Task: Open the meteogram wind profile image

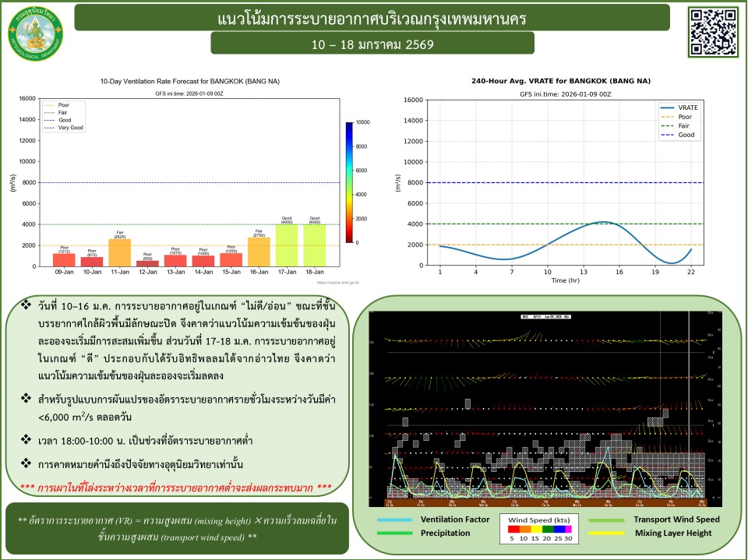Action: pos(545,405)
